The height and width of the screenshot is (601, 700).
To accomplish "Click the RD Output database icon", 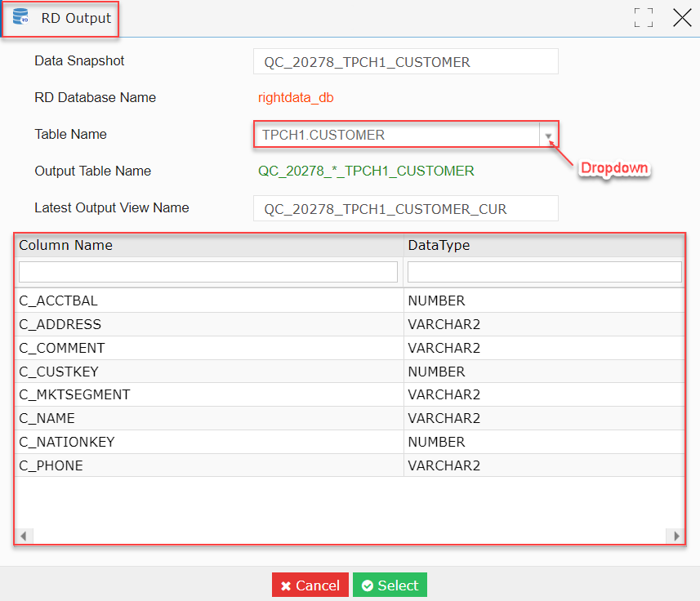I will (20, 17).
